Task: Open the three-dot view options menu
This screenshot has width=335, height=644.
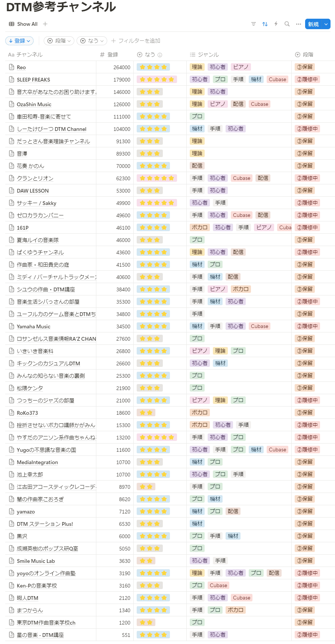Action: pos(298,24)
